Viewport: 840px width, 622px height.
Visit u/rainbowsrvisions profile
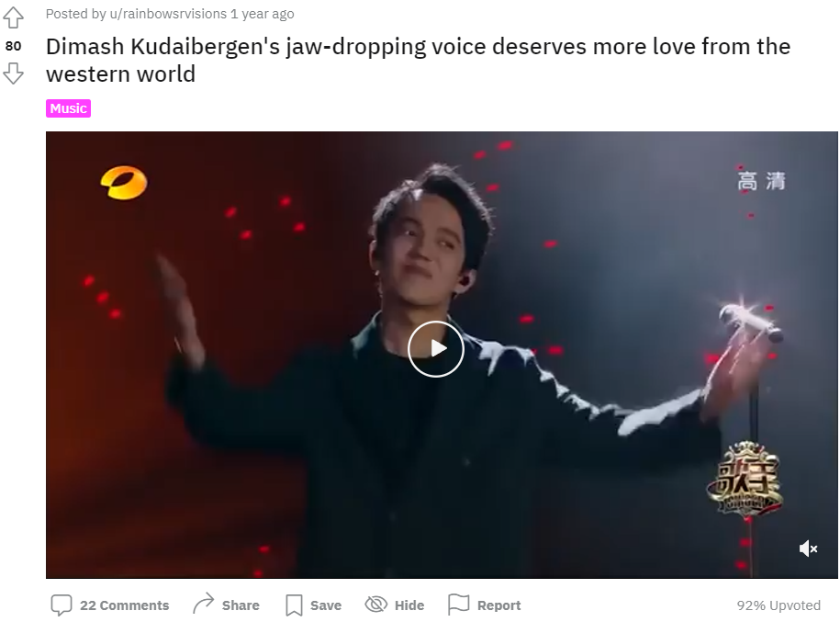click(168, 14)
